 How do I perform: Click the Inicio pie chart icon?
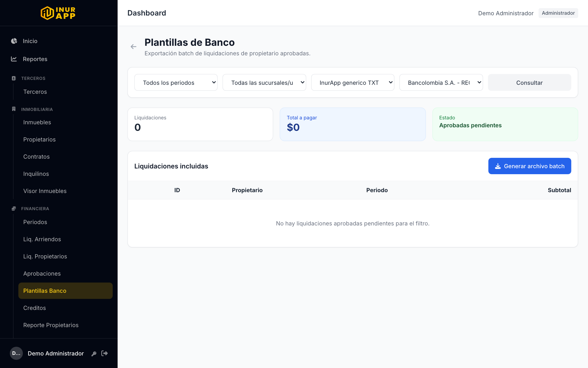pos(14,41)
